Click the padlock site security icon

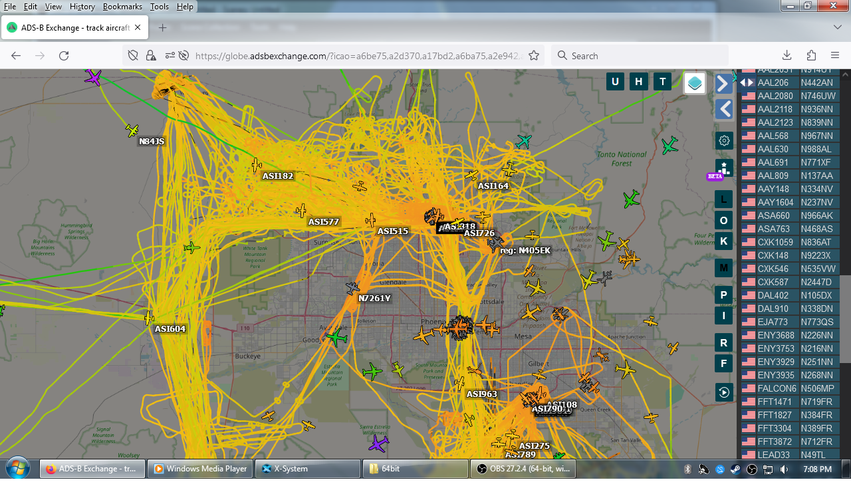tap(151, 56)
